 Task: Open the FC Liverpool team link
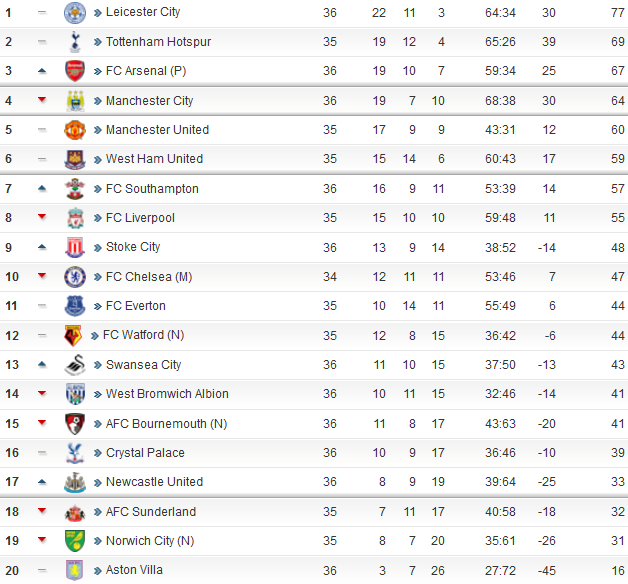pos(140,218)
